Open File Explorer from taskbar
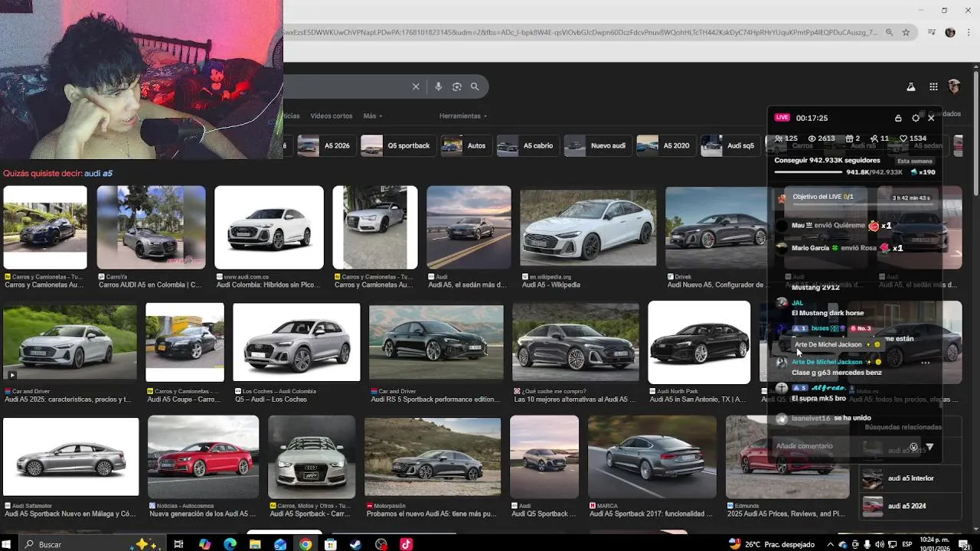This screenshot has height=551, width=980. (255, 544)
